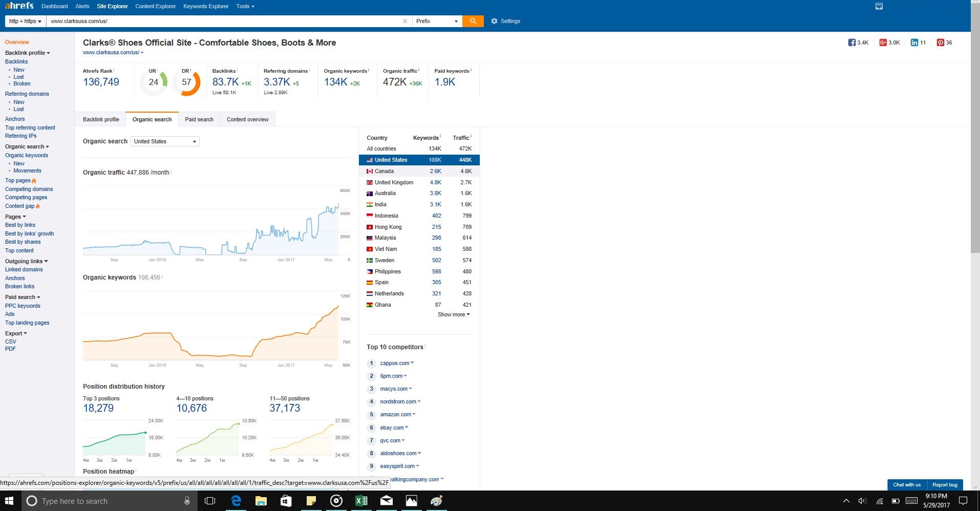Open Top pages sidebar link
The image size is (980, 511).
(18, 180)
